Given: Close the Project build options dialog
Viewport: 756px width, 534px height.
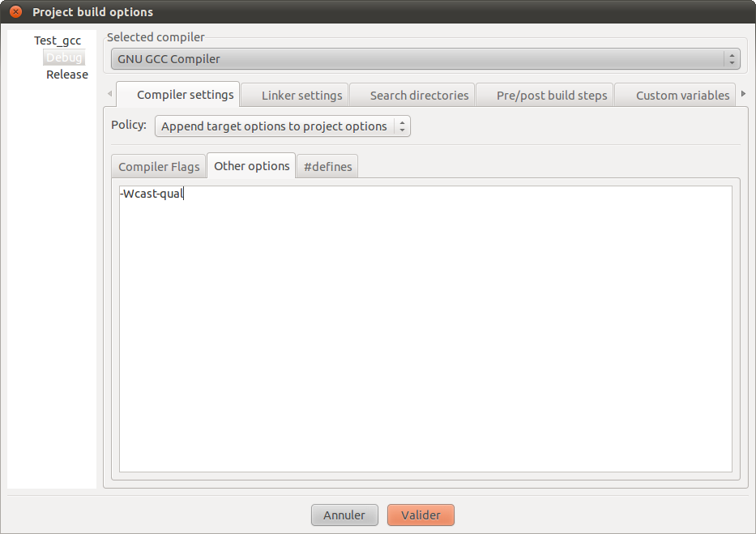Looking at the screenshot, I should point(16,11).
